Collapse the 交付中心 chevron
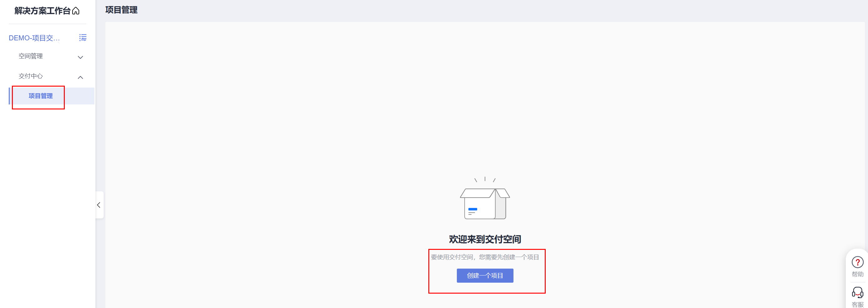This screenshot has width=868, height=308. tap(80, 78)
